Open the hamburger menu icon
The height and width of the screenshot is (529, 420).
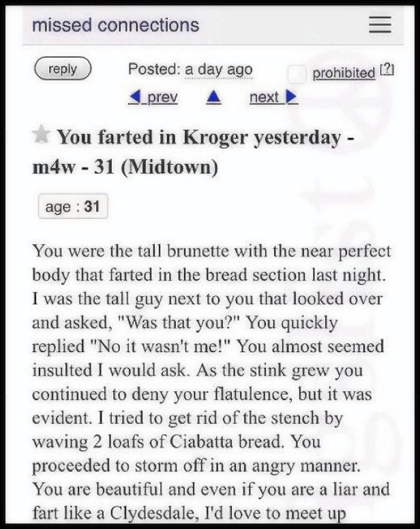[380, 25]
